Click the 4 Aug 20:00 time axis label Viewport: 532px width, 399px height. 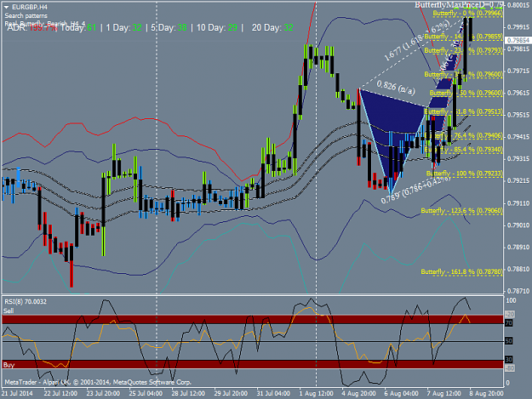coord(358,394)
